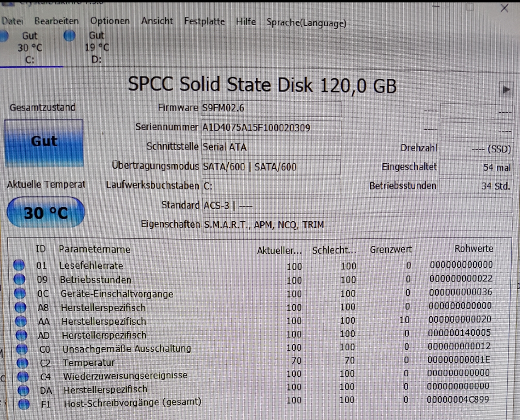The height and width of the screenshot is (420, 520).
Task: Click the status dot for Temperatur row
Action: [x=22, y=363]
